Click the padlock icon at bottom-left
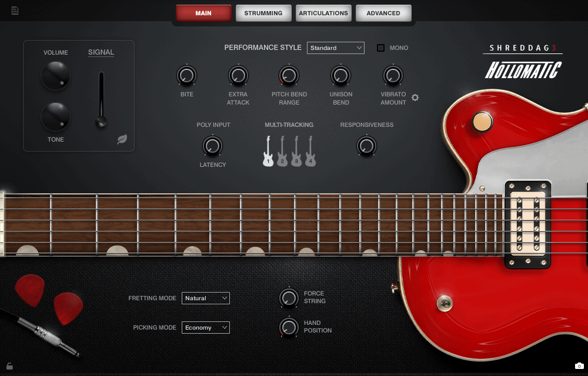The width and height of the screenshot is (588, 376). [9, 366]
